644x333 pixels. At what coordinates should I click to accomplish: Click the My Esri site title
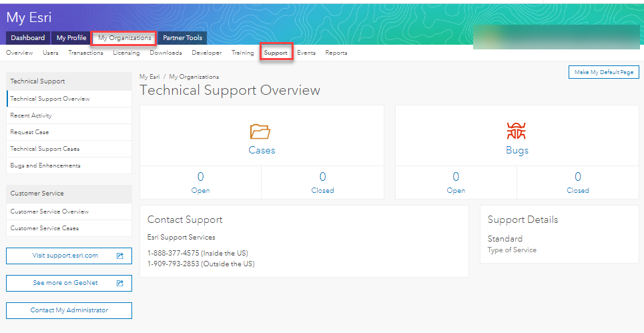point(29,17)
